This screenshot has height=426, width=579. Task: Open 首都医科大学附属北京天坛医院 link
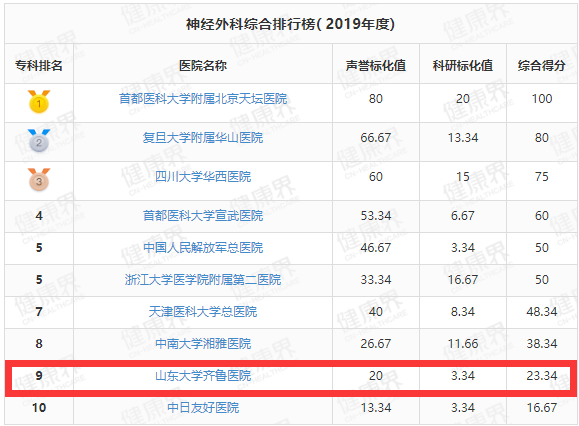(203, 99)
